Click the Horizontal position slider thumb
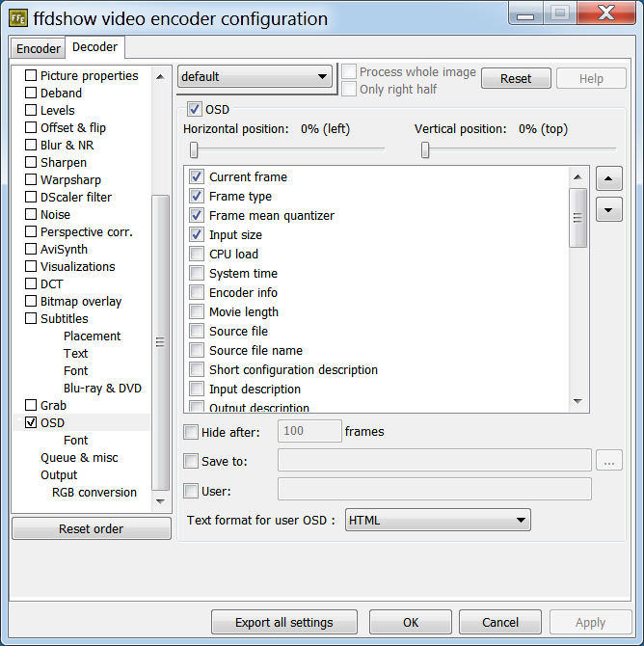 tap(194, 150)
